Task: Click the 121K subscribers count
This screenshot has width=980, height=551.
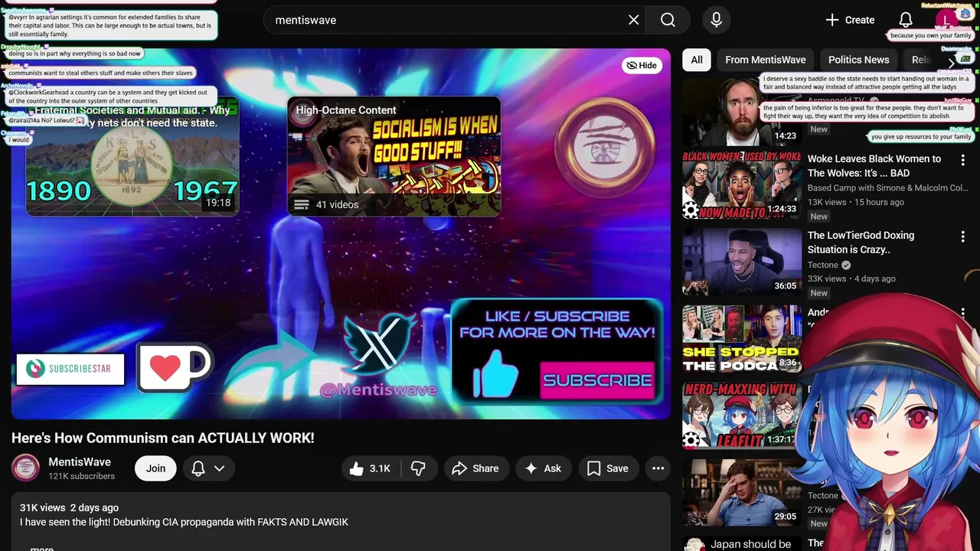Action: coord(81,476)
